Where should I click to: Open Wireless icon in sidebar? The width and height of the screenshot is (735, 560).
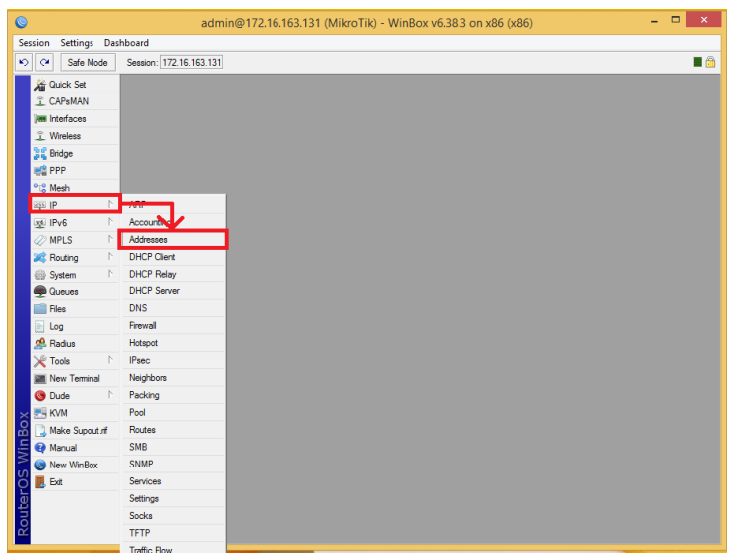point(40,136)
